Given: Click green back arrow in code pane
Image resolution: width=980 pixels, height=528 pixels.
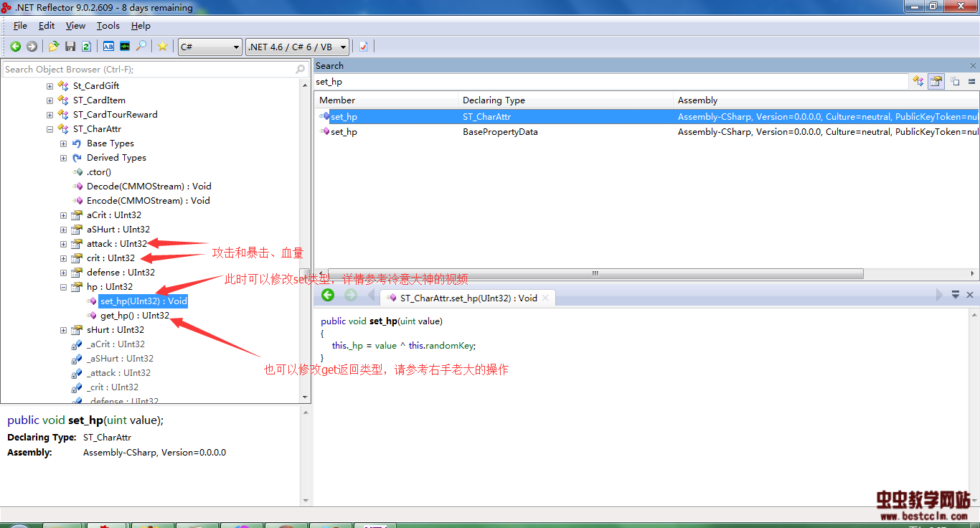Looking at the screenshot, I should click(x=328, y=296).
